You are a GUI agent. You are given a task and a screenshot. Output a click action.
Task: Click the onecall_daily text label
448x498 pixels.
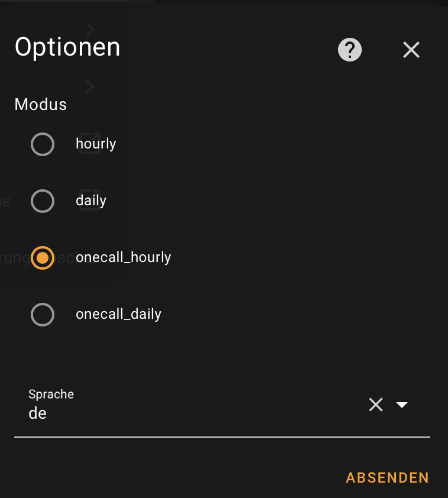click(x=118, y=315)
